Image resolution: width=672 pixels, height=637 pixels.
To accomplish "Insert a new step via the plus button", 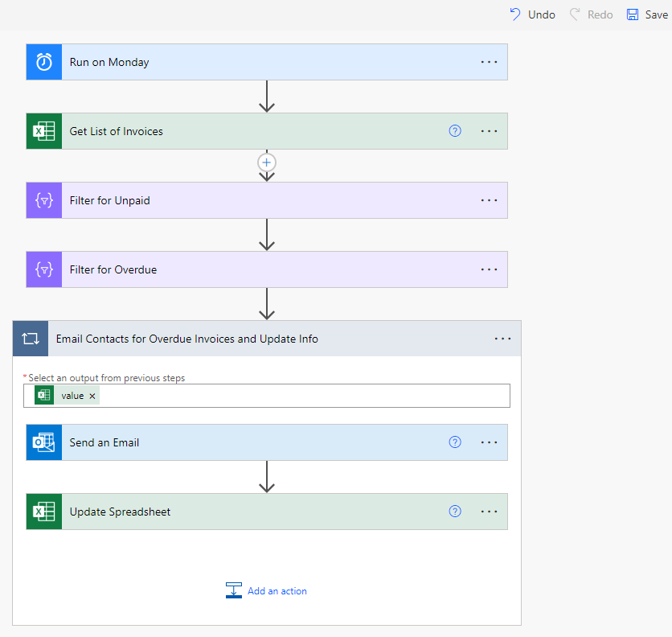I will [x=267, y=162].
